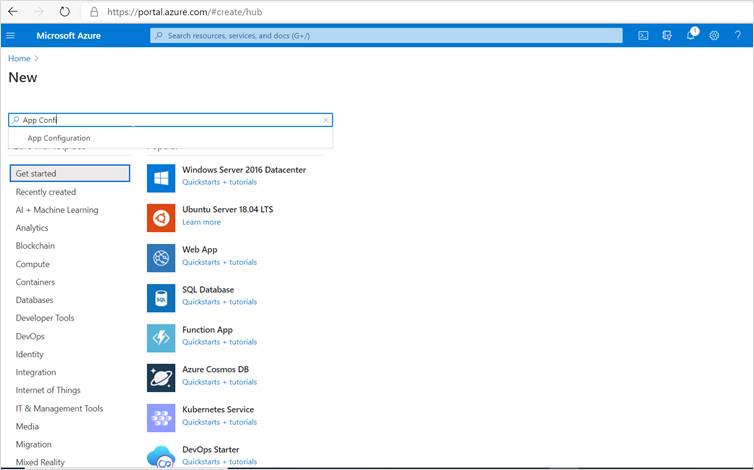Click the DevOps Starter icon
754x470 pixels.
click(x=161, y=456)
